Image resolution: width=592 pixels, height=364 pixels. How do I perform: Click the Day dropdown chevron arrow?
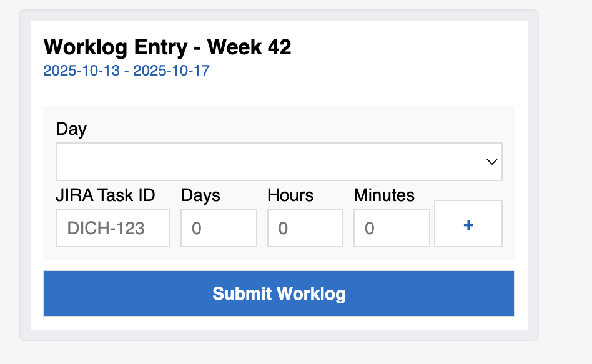tap(491, 162)
